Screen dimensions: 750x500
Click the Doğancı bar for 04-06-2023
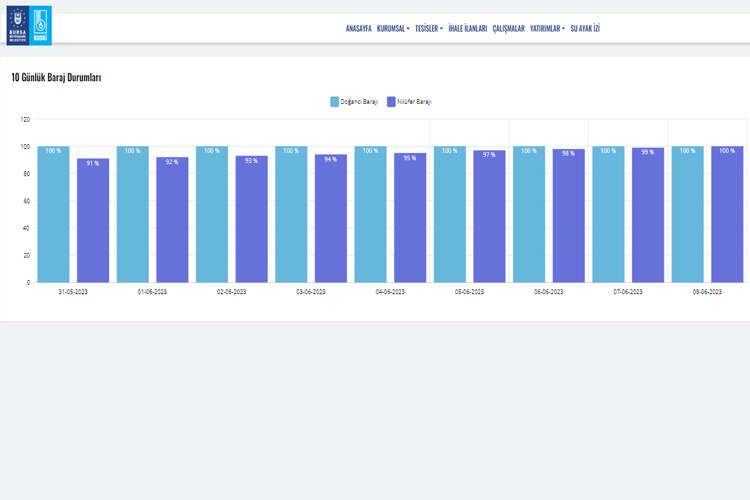coord(370,214)
